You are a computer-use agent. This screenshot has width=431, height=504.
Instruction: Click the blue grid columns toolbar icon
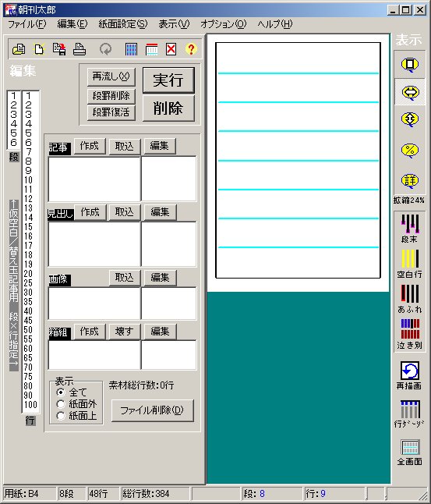(131, 49)
